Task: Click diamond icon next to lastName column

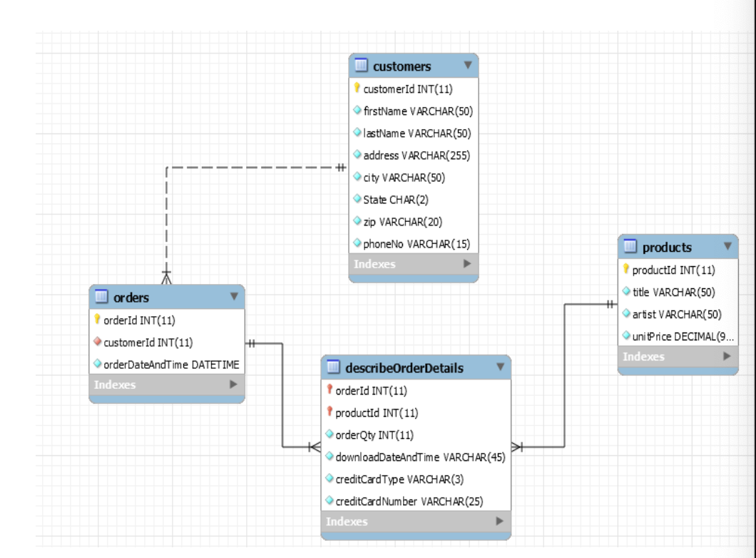Action: (x=357, y=132)
